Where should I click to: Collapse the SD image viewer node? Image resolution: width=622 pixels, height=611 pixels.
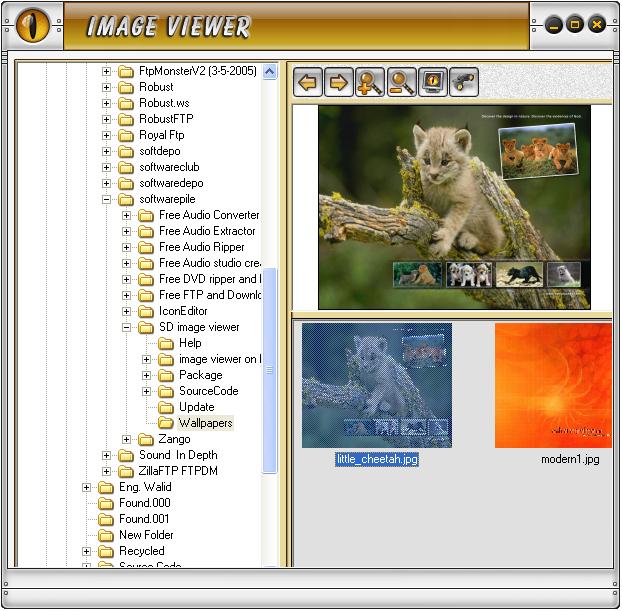[126, 327]
